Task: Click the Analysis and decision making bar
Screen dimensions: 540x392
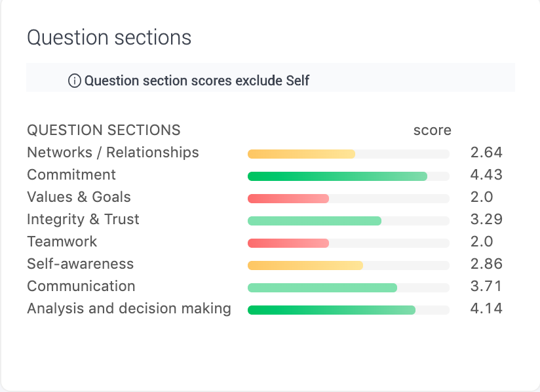Action: pyautogui.click(x=349, y=310)
